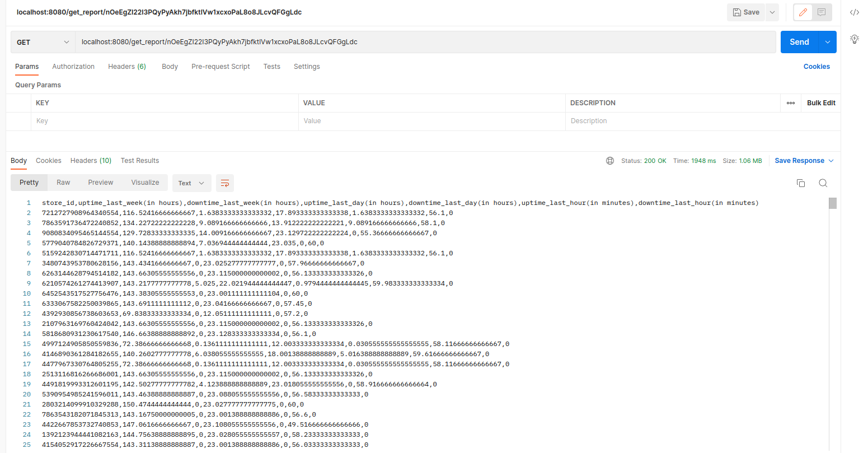Screen dimensions: 868x453
Task: Open the code snippet panel
Action: (855, 12)
